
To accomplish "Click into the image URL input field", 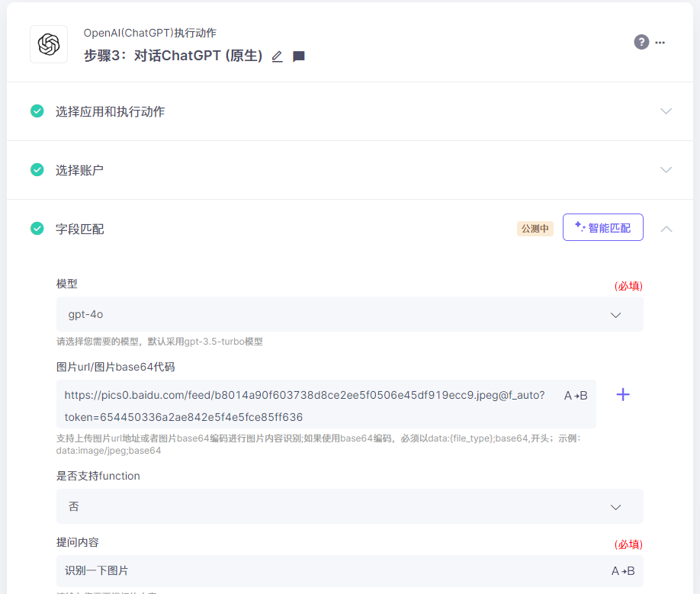I will click(326, 404).
